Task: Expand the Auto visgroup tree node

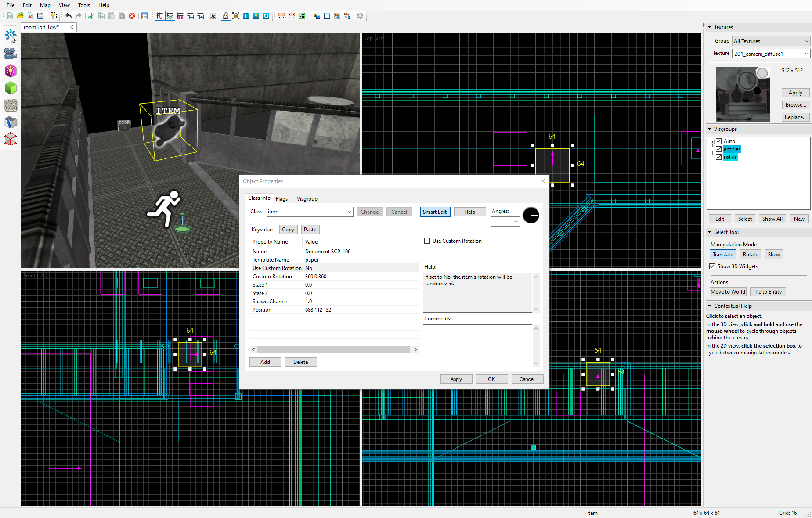Action: tap(712, 141)
